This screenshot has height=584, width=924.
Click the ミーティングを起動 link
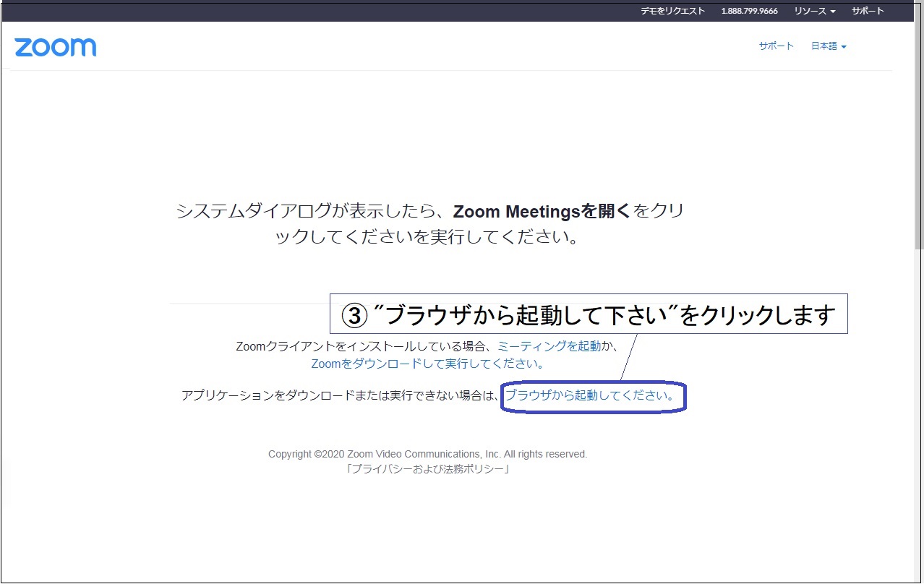pyautogui.click(x=549, y=346)
